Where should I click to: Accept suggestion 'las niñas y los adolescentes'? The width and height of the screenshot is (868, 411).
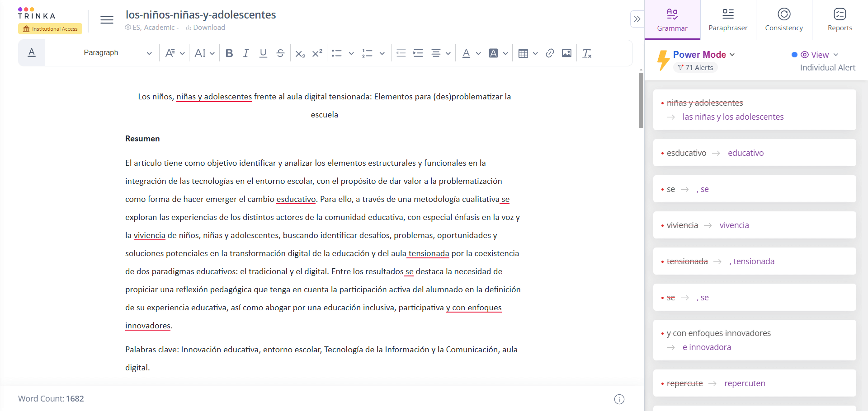(x=733, y=117)
